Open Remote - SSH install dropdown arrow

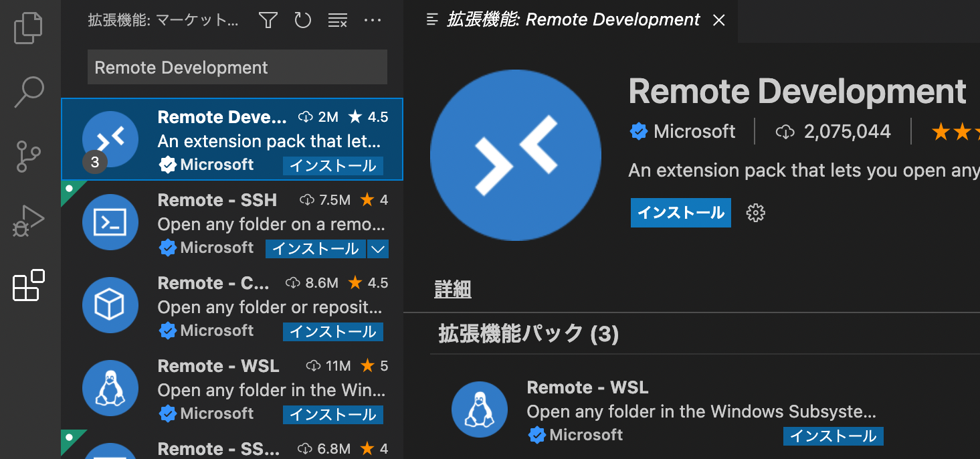378,249
